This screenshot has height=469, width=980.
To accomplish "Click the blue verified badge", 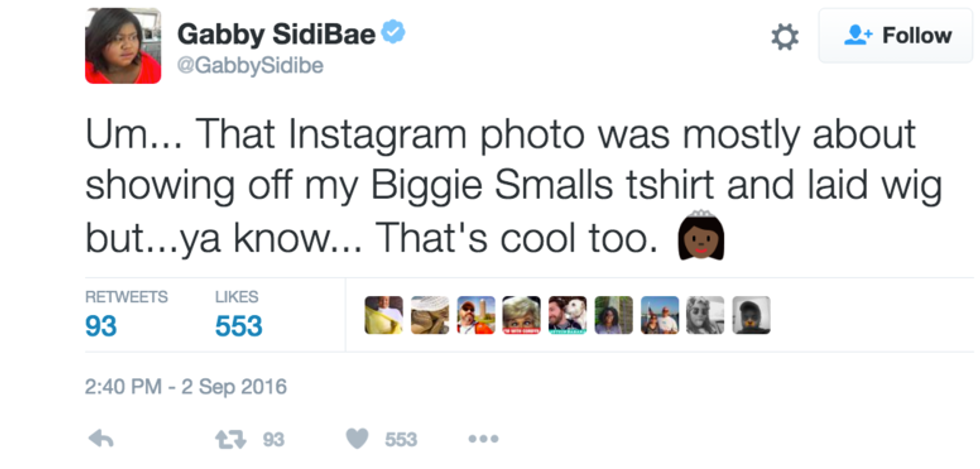I will coord(394,35).
